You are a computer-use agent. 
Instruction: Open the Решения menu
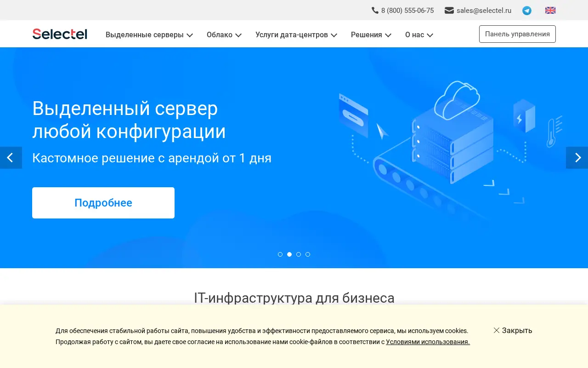(367, 34)
